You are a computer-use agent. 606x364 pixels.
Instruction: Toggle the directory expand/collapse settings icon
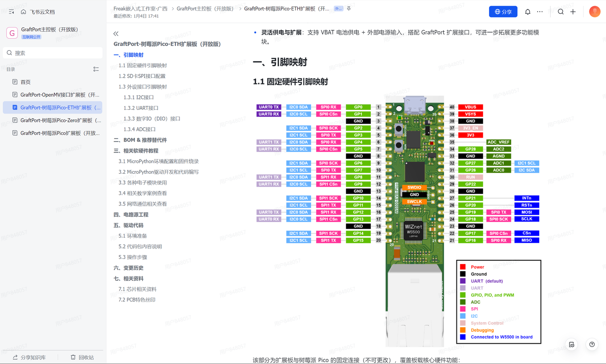pyautogui.click(x=96, y=69)
